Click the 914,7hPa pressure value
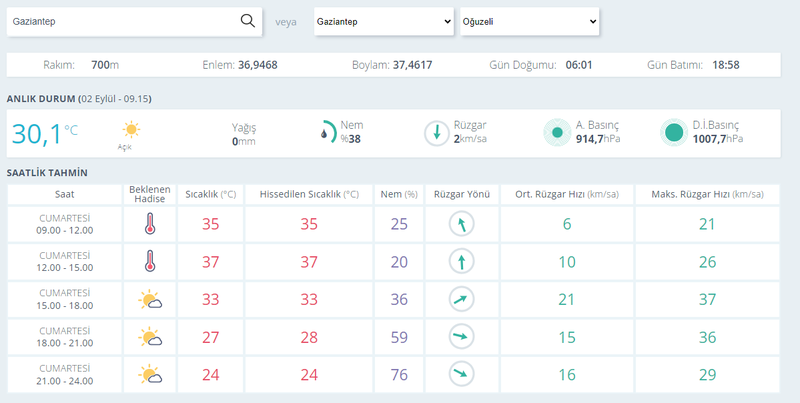Image resolution: width=800 pixels, height=403 pixels. [598, 139]
